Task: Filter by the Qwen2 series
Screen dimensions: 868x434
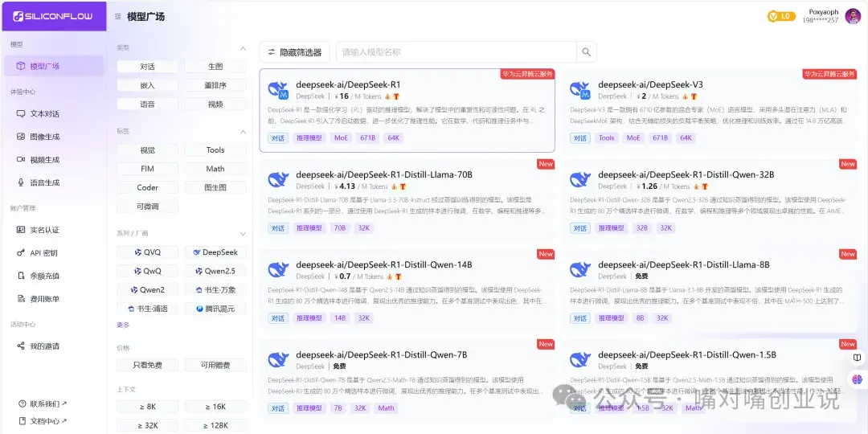Action: [x=147, y=290]
